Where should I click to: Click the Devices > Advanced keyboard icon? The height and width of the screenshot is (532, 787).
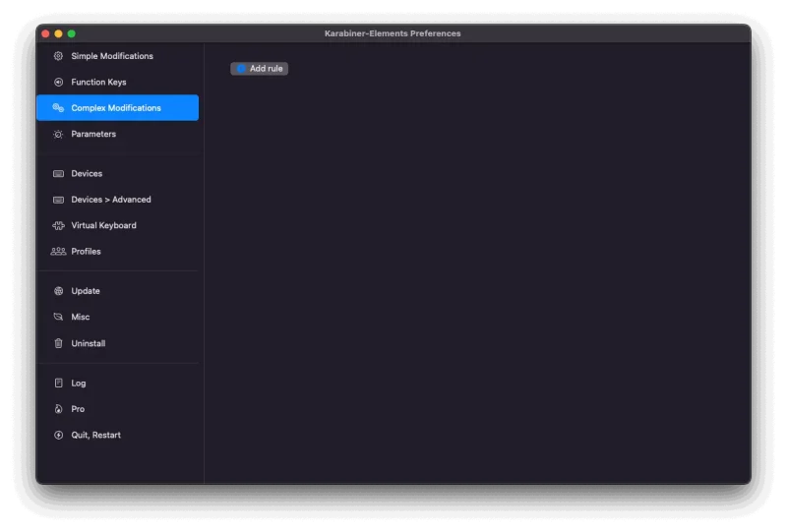click(58, 200)
